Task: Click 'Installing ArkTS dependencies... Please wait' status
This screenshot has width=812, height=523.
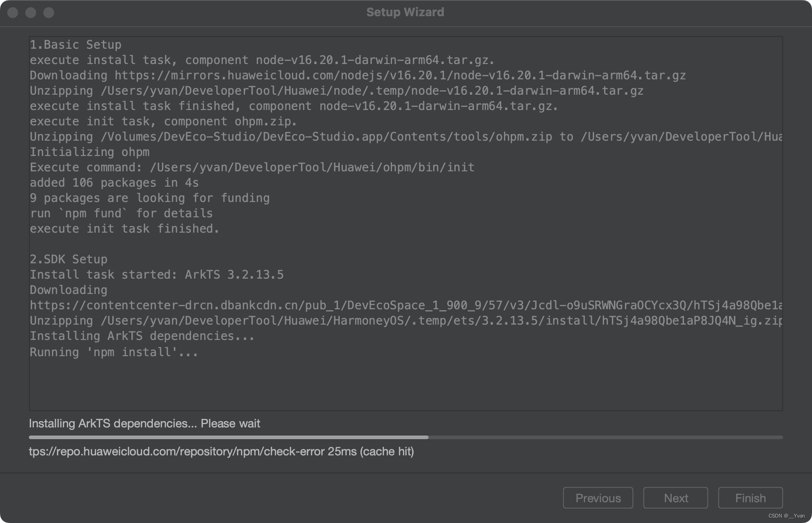Action: (x=144, y=423)
